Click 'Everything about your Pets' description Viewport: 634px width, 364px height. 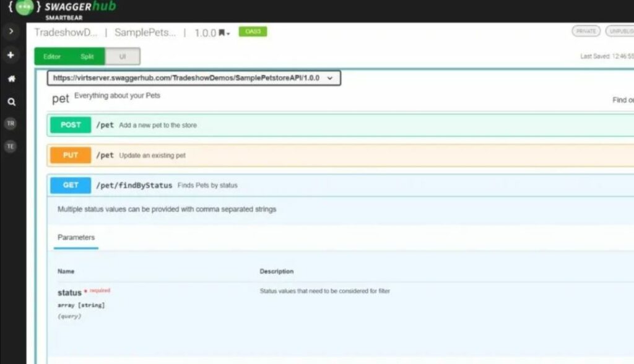[117, 95]
